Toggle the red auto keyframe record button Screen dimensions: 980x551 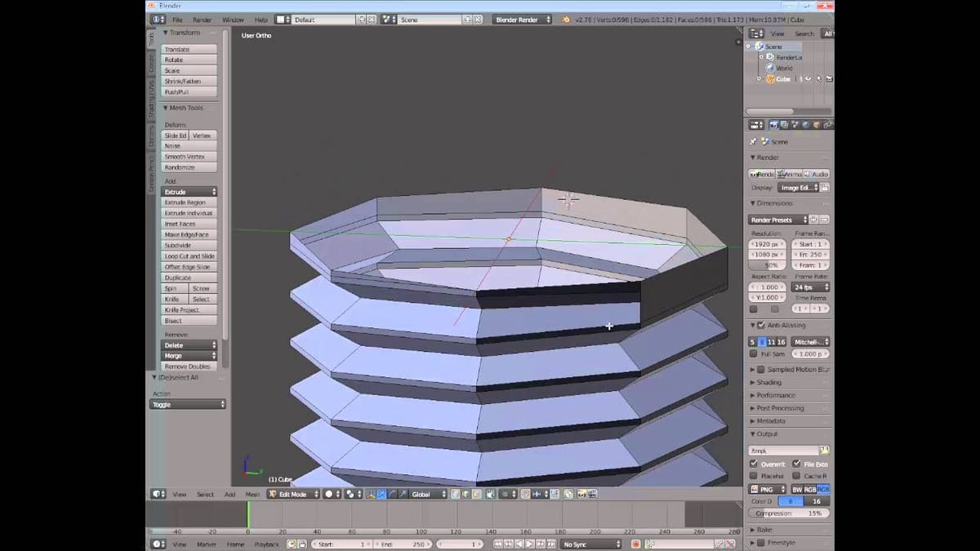(x=634, y=544)
